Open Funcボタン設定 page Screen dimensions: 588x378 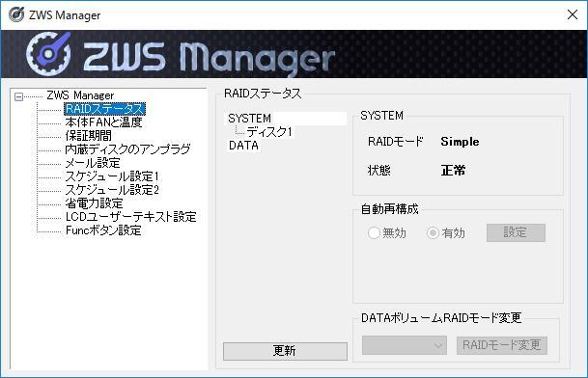click(103, 230)
